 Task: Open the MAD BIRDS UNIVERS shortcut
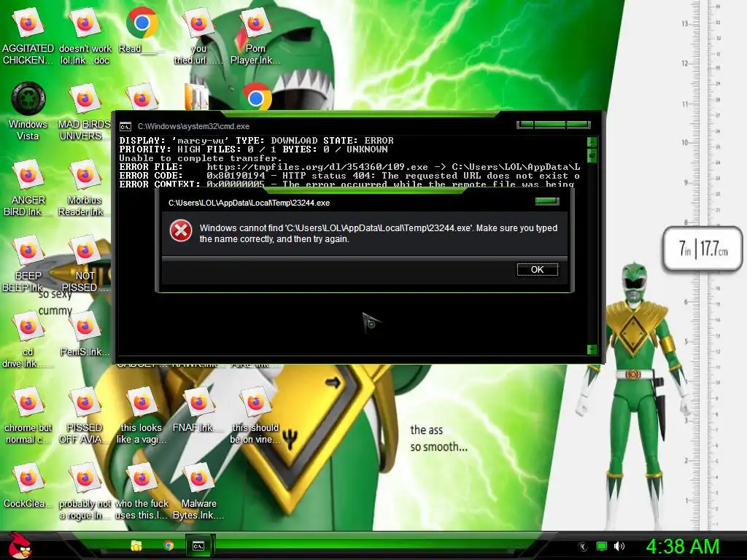(85, 113)
